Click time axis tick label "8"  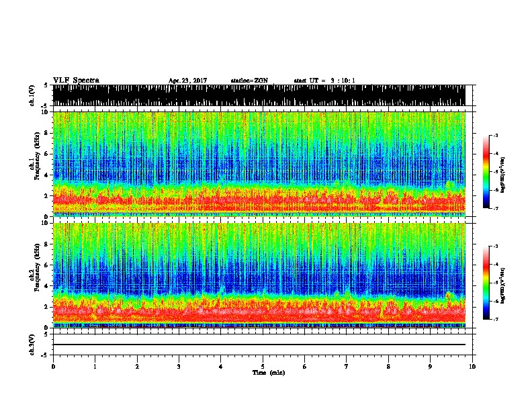click(x=388, y=367)
